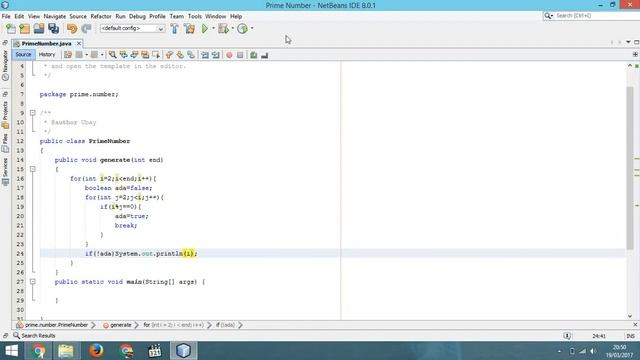Click Find Previous Occurrence icon
The width and height of the screenshot is (640, 360).
pos(123,55)
